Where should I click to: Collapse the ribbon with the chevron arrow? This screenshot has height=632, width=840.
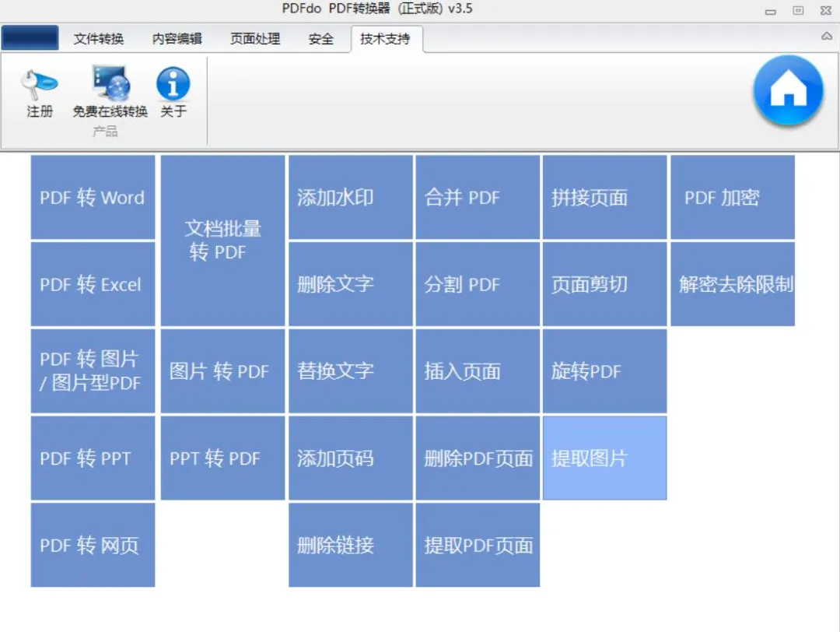(827, 36)
